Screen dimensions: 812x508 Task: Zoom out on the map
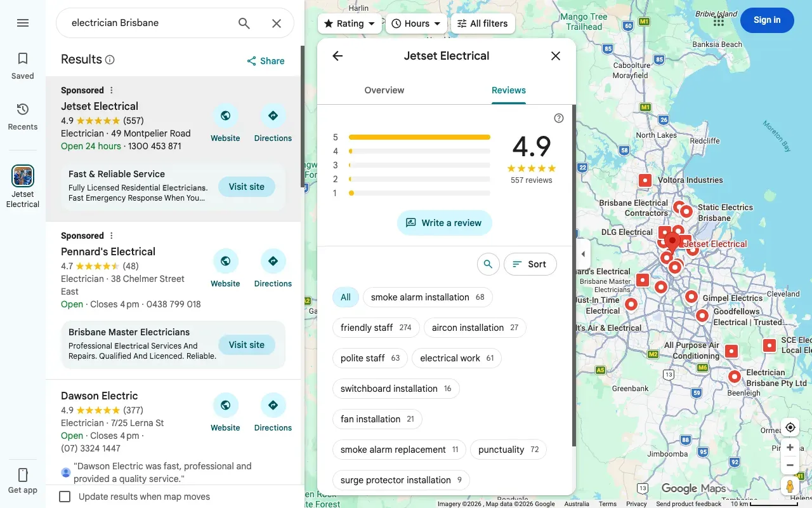coord(790,465)
